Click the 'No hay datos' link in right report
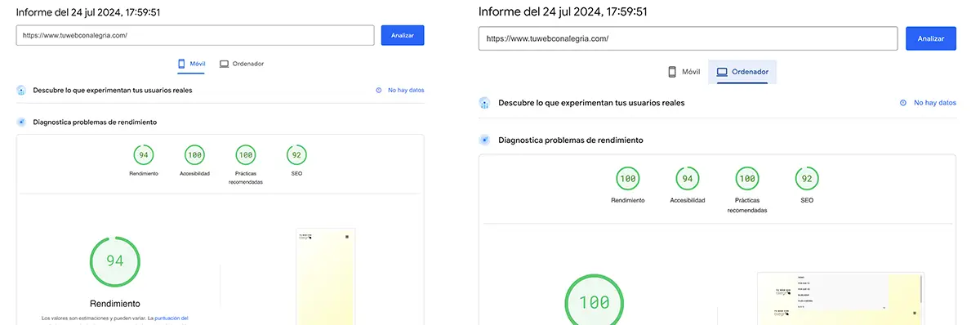980x325 pixels. pyautogui.click(x=935, y=103)
